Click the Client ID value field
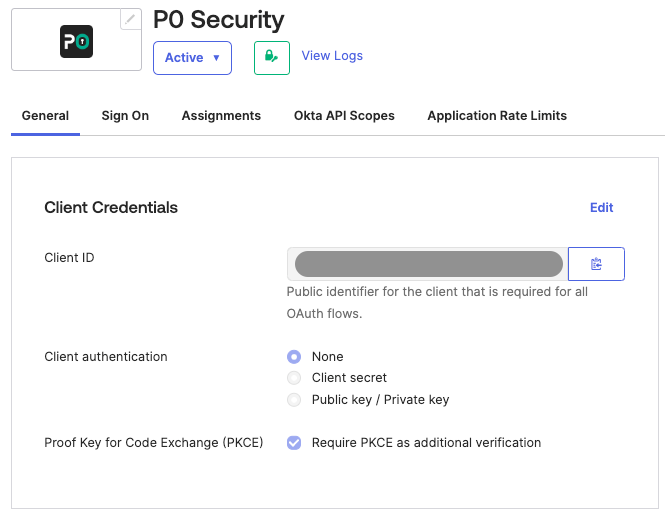The image size is (665, 513). tap(428, 264)
